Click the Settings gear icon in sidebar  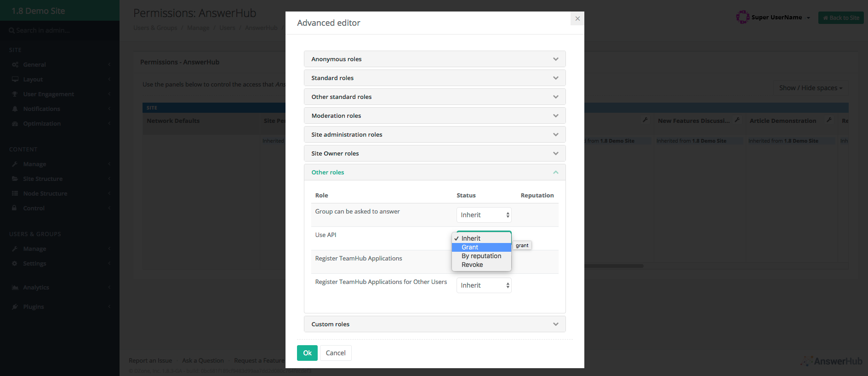[15, 263]
